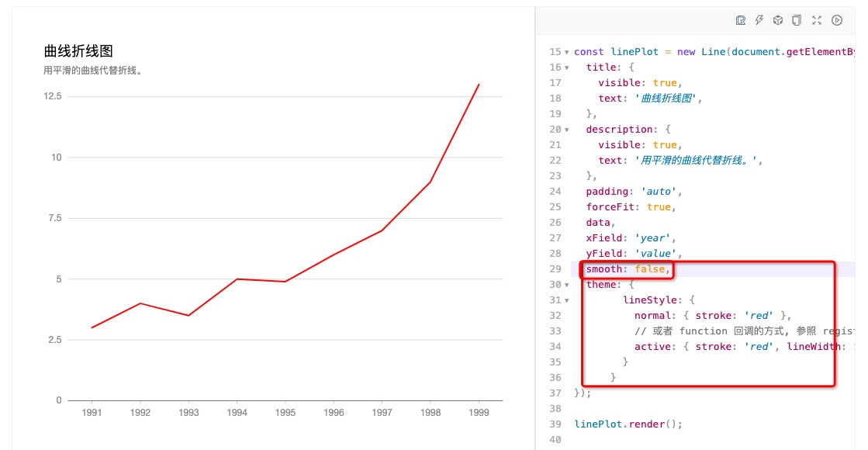Copy the example code

[x=797, y=19]
